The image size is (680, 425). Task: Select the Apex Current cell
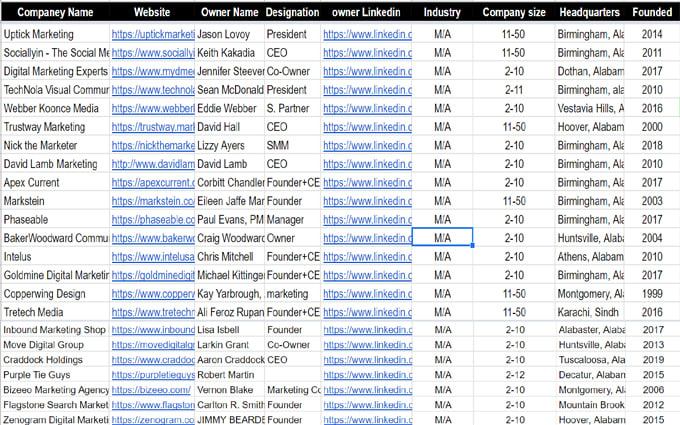[55, 183]
